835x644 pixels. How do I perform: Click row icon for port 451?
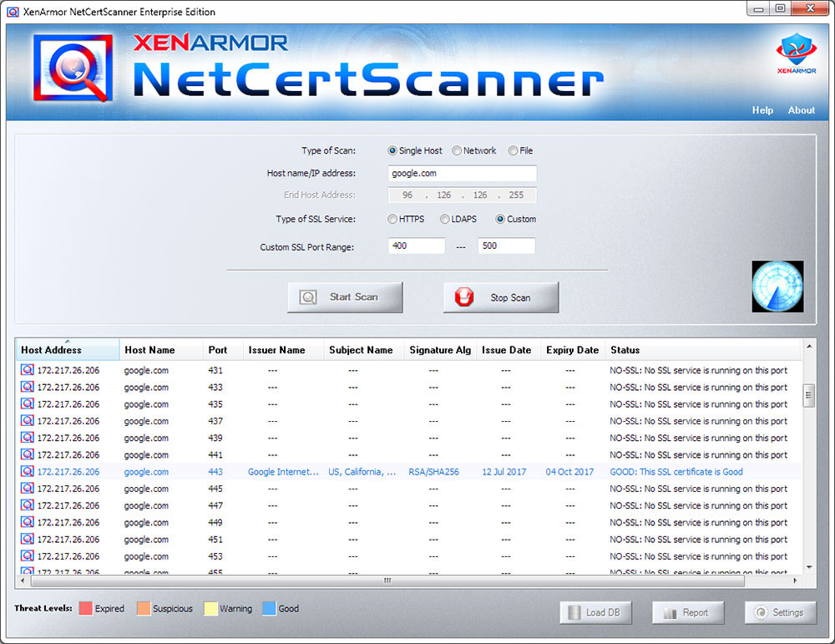pos(28,539)
